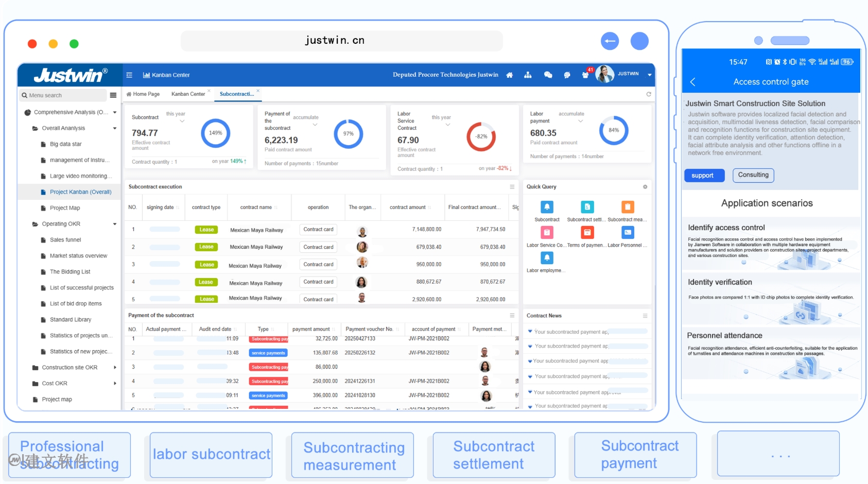Image resolution: width=868 pixels, height=484 pixels.
Task: Tap back arrow on Access control gate
Action: (x=693, y=82)
